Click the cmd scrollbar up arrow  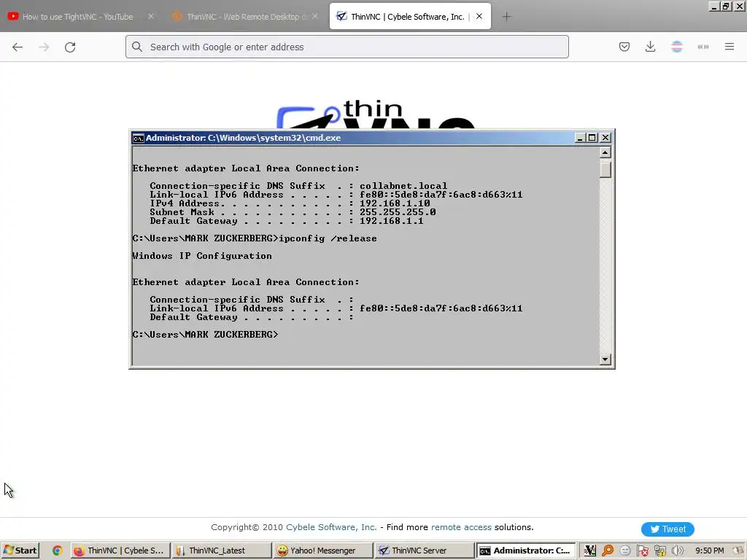(605, 152)
